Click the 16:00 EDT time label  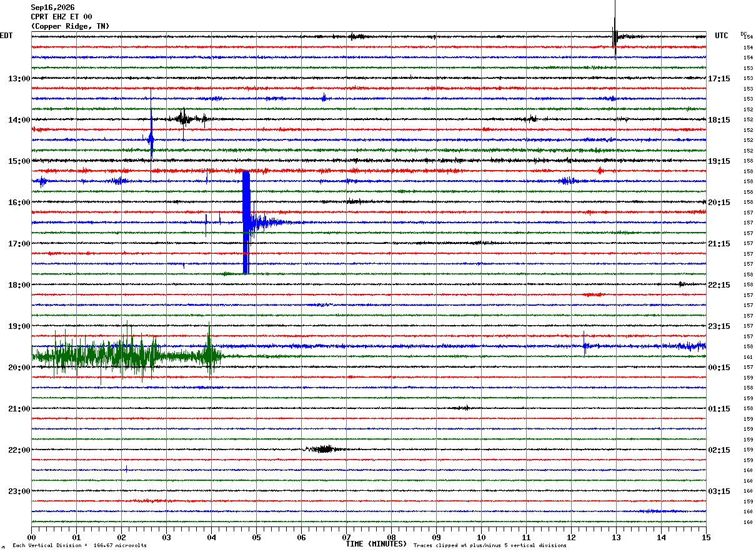pyautogui.click(x=19, y=203)
